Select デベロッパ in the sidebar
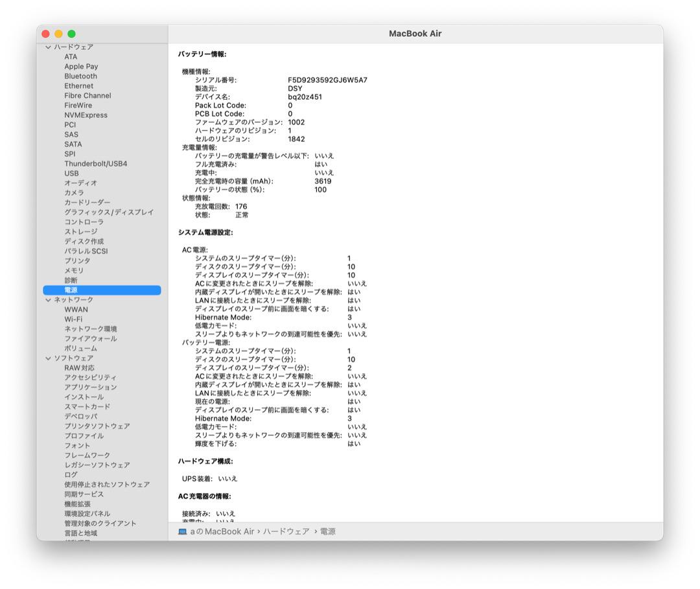 pyautogui.click(x=81, y=417)
